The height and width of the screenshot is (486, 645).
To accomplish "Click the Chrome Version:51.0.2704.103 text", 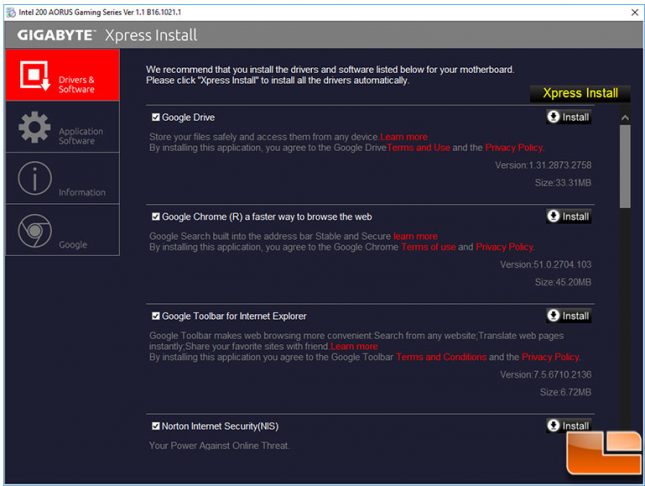I will pos(545,264).
